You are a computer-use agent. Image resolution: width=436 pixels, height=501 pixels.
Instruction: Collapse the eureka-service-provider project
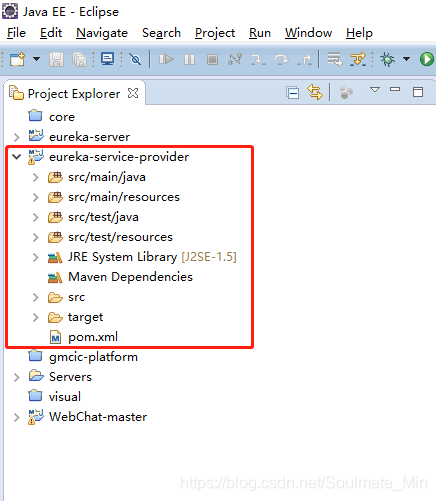pos(16,156)
